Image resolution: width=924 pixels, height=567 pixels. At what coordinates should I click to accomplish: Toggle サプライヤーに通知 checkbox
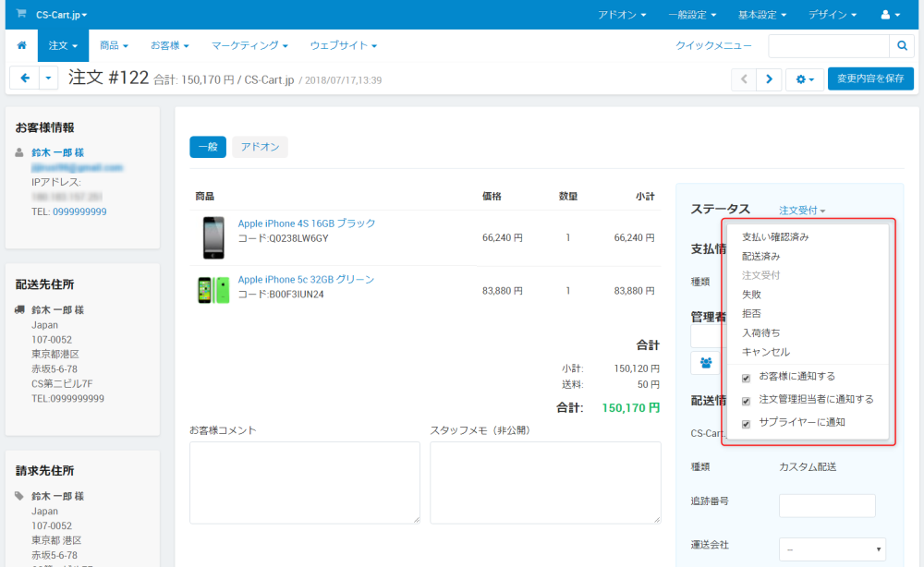point(746,424)
